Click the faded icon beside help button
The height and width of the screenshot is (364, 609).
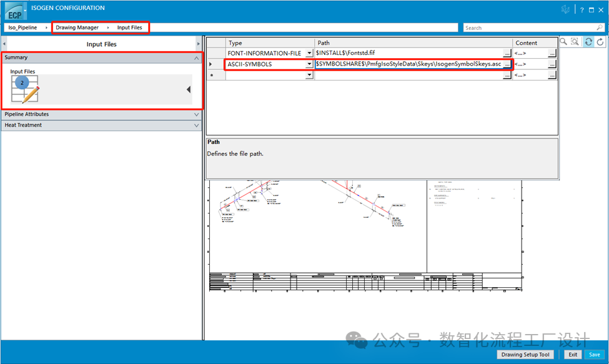565,10
